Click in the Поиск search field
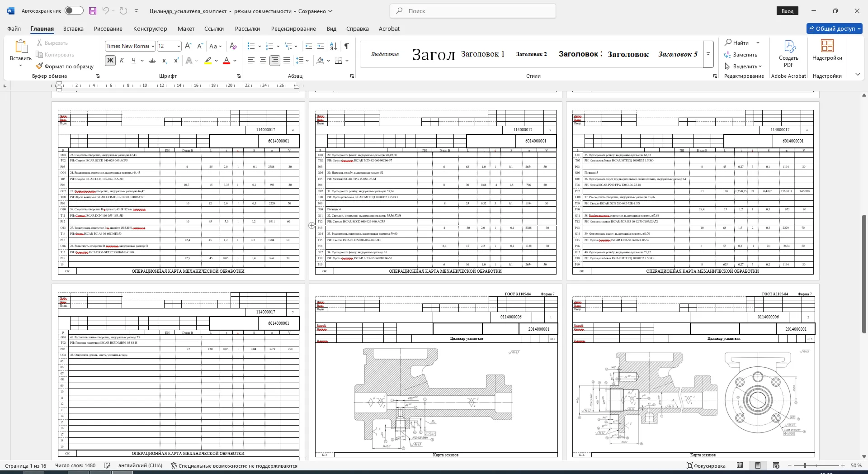The width and height of the screenshot is (868, 474). [473, 11]
